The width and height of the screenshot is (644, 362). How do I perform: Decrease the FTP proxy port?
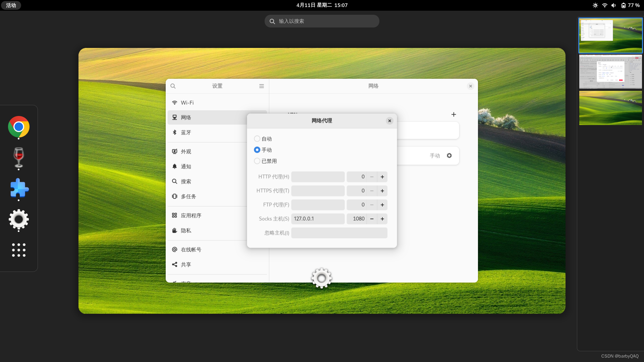click(372, 205)
